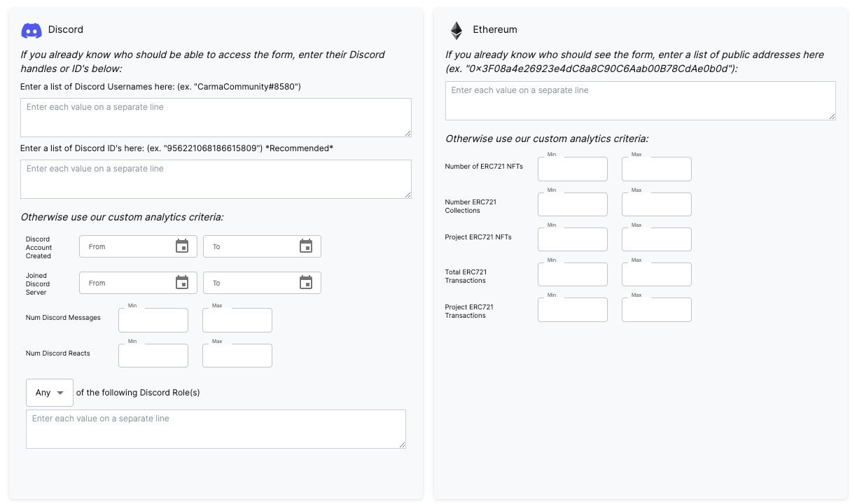
Task: Click Num Discord Reacts Max field
Action: [x=237, y=356]
